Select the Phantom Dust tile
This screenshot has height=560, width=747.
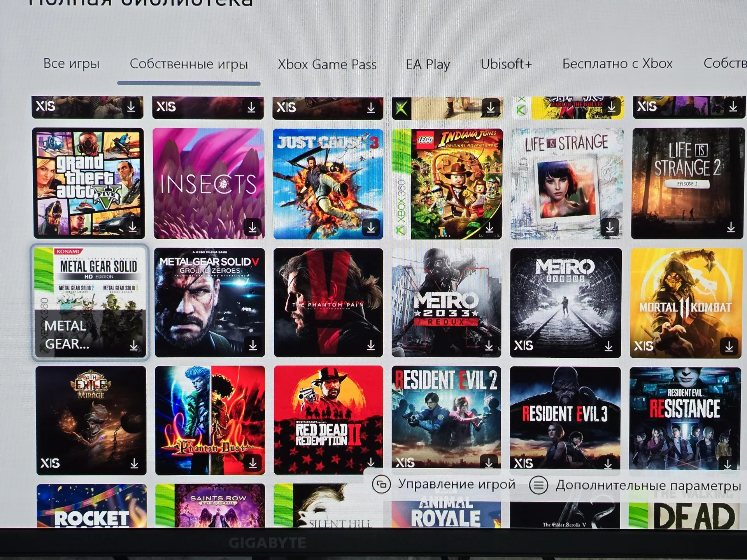click(x=210, y=420)
